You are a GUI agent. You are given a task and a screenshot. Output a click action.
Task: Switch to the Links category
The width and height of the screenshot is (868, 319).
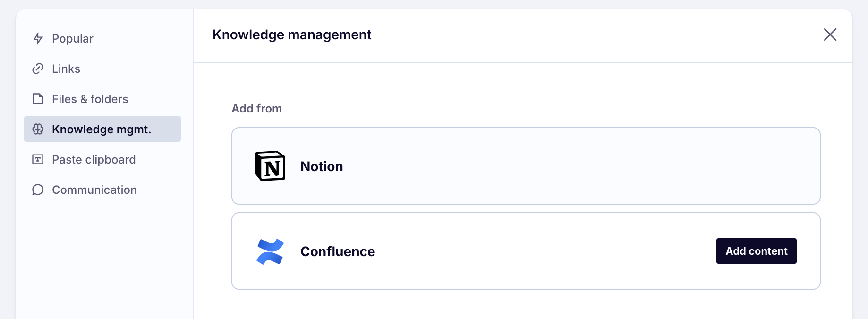pyautogui.click(x=66, y=69)
